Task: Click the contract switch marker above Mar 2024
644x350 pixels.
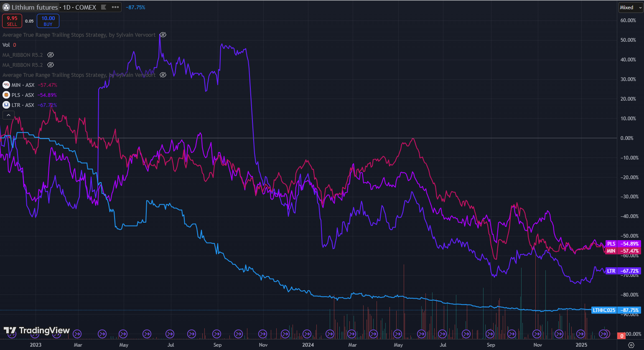Action: (x=352, y=334)
